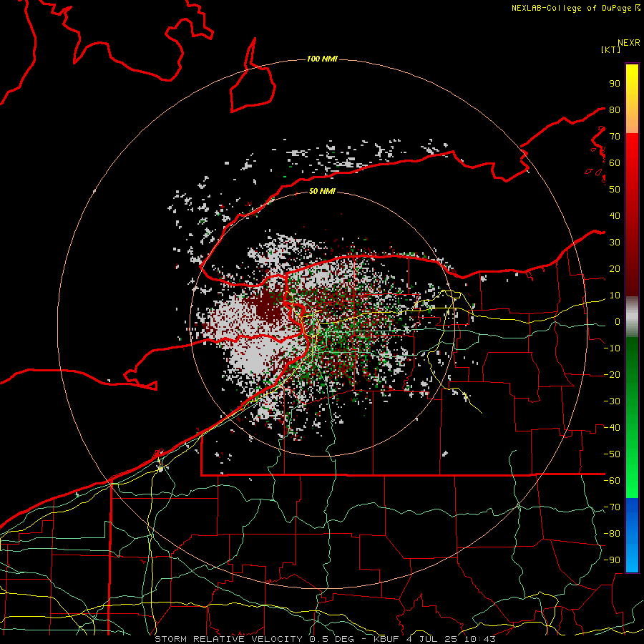Click the 10 value on velocity scale
The image size is (644, 644).
[615, 296]
